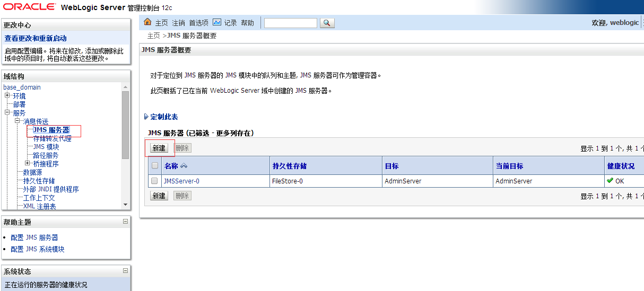
Task: Select 存储转发代理 tree item
Action: pyautogui.click(x=52, y=138)
